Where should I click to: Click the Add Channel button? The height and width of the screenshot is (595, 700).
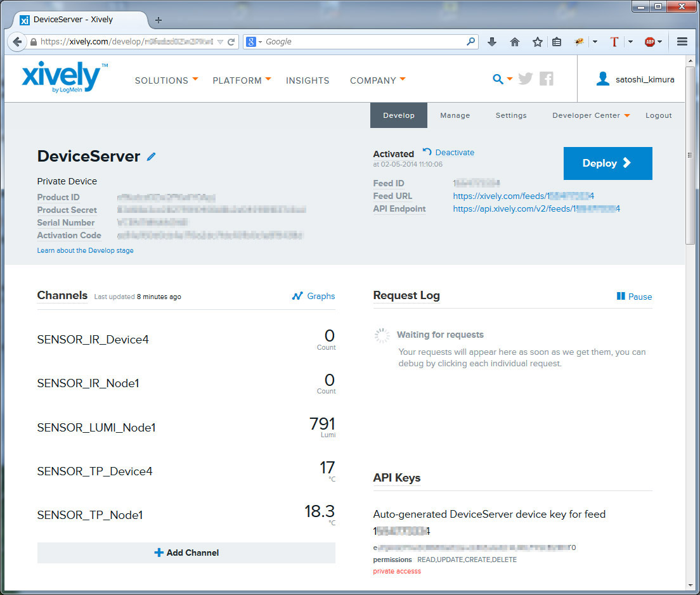point(186,553)
